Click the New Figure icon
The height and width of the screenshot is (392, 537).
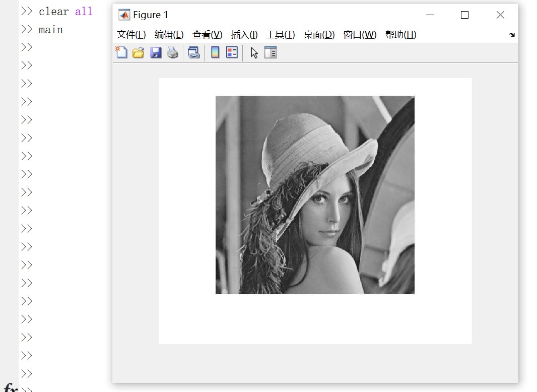pyautogui.click(x=121, y=52)
